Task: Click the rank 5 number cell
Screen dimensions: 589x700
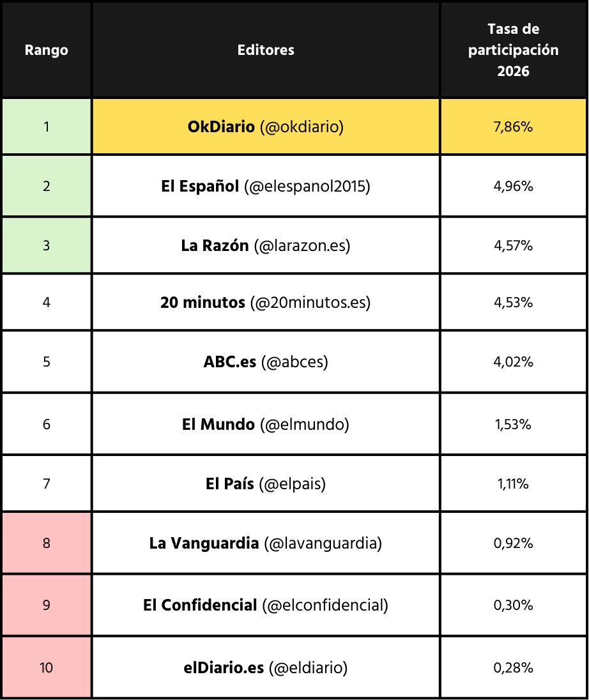Action: click(47, 362)
